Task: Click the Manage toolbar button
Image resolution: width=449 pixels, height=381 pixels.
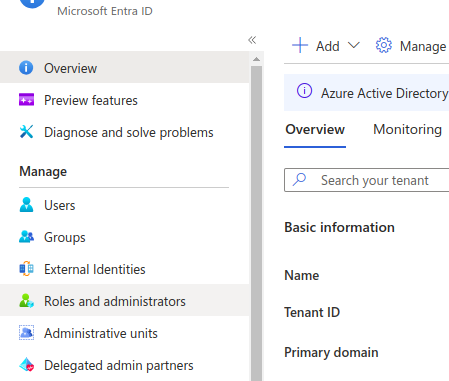Action: [411, 45]
